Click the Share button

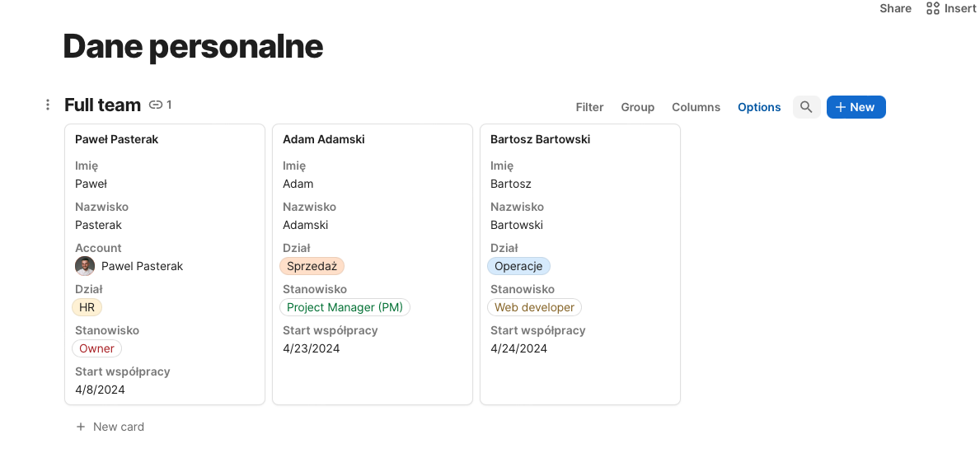tap(895, 8)
